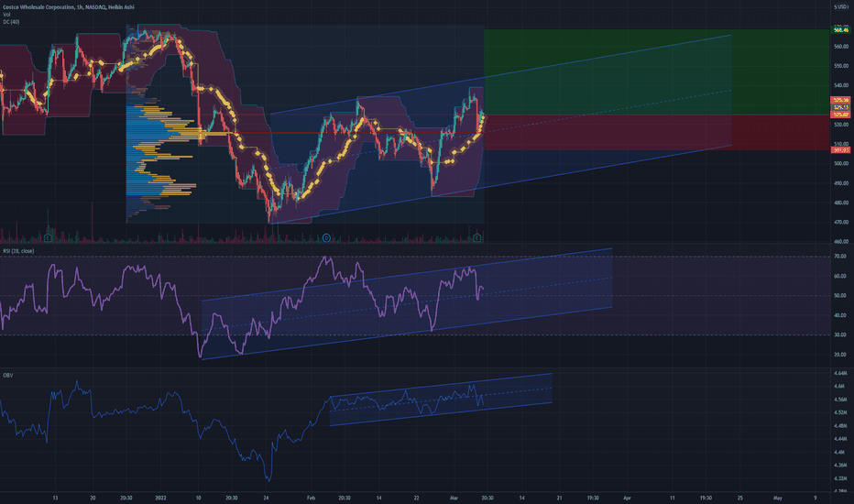Select the red horizontal line near 515
The height and width of the screenshot is (504, 854).
click(354, 133)
